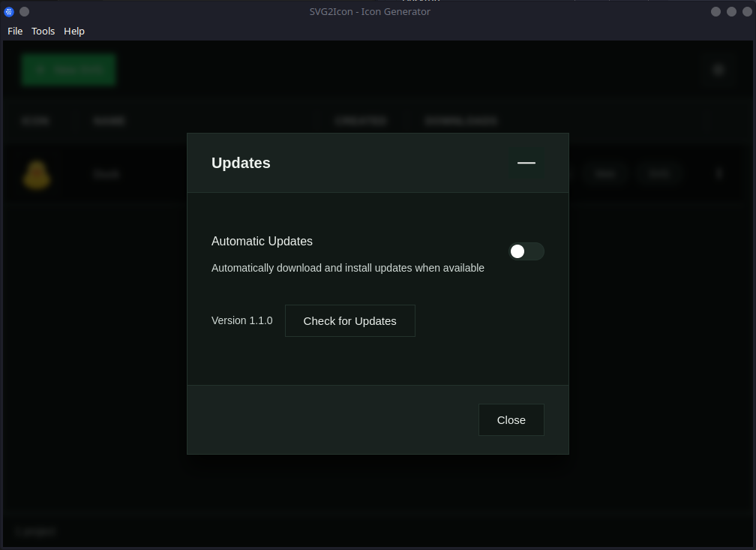The width and height of the screenshot is (756, 550).
Task: Sort by the DOWNLOADS column header
Action: 460,121
